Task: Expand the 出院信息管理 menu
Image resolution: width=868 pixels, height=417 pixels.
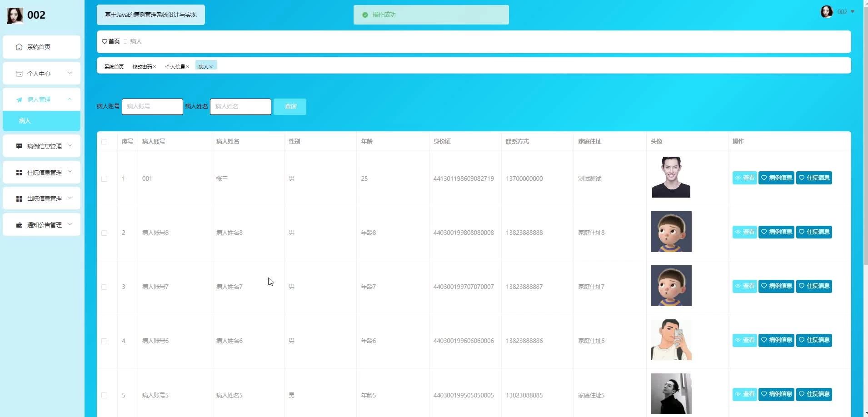Action: [41, 199]
